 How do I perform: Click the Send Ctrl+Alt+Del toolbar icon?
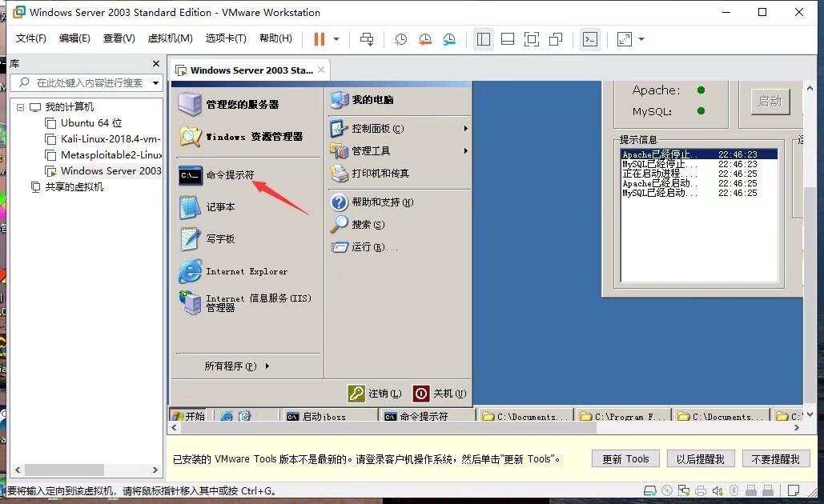[367, 39]
